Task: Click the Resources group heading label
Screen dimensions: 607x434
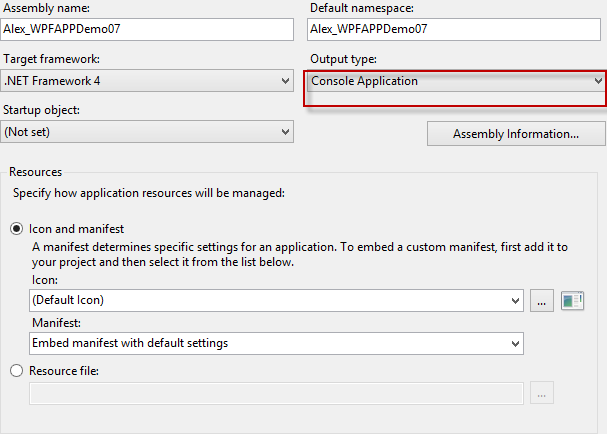Action: [x=36, y=172]
